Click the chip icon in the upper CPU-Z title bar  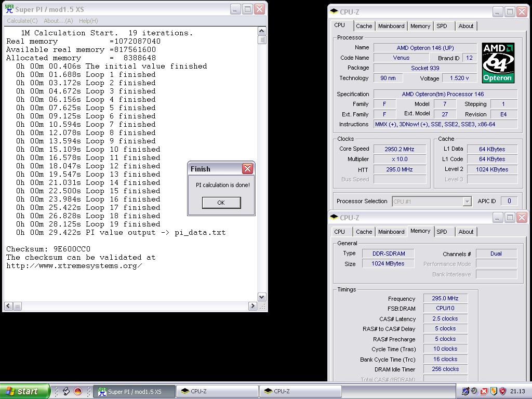(334, 11)
